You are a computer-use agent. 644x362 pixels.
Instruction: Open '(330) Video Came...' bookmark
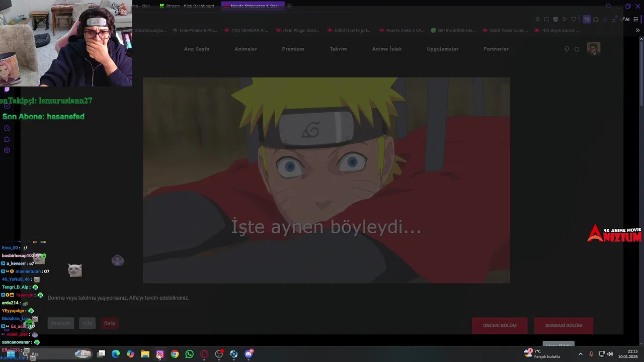(x=505, y=30)
